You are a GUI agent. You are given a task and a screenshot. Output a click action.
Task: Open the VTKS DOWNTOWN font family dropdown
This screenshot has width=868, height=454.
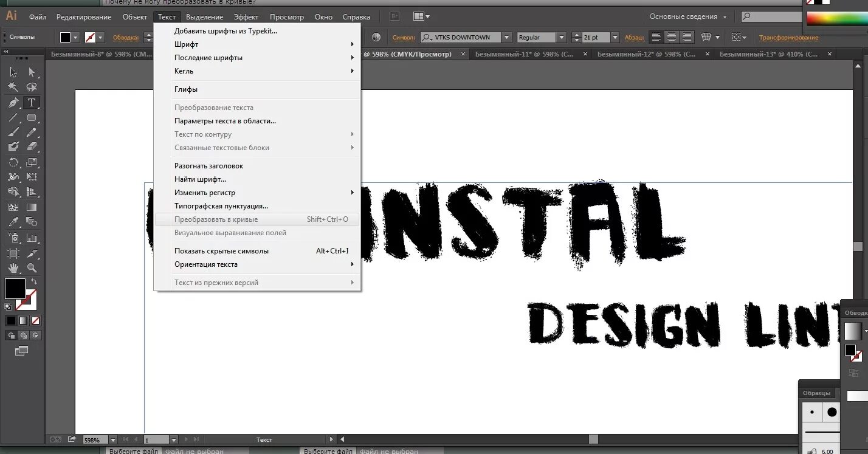coord(506,37)
